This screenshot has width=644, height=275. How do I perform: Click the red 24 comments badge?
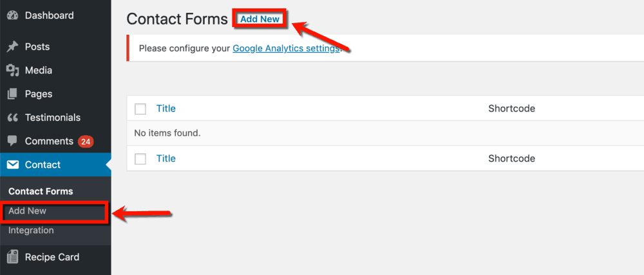coord(86,142)
